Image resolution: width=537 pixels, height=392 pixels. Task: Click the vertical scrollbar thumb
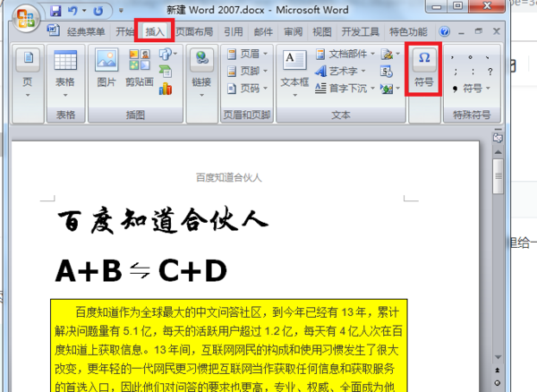tap(498, 176)
